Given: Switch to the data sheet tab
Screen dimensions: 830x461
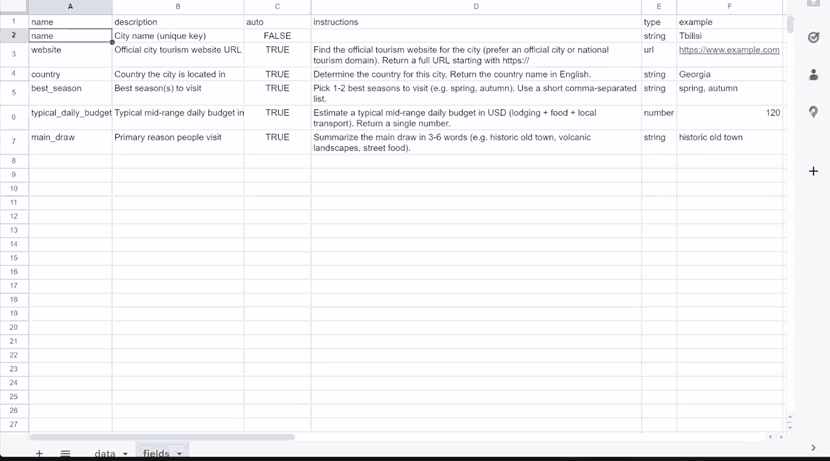Looking at the screenshot, I should point(105,454).
